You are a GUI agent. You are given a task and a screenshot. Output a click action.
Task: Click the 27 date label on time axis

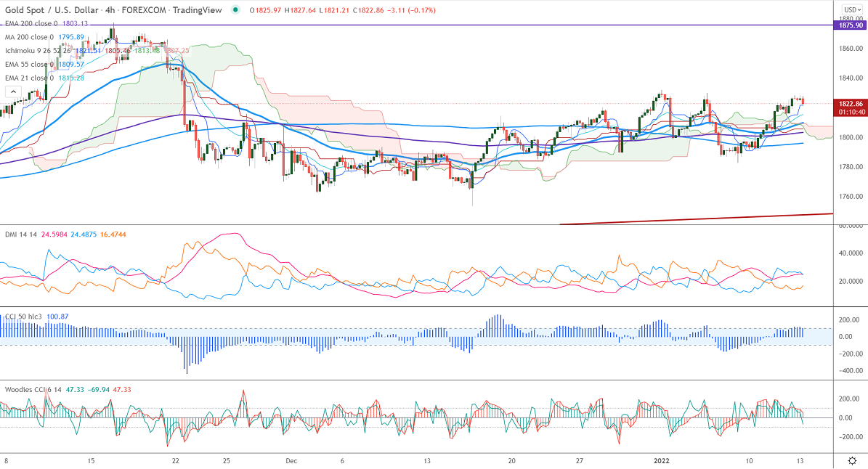[x=579, y=461]
